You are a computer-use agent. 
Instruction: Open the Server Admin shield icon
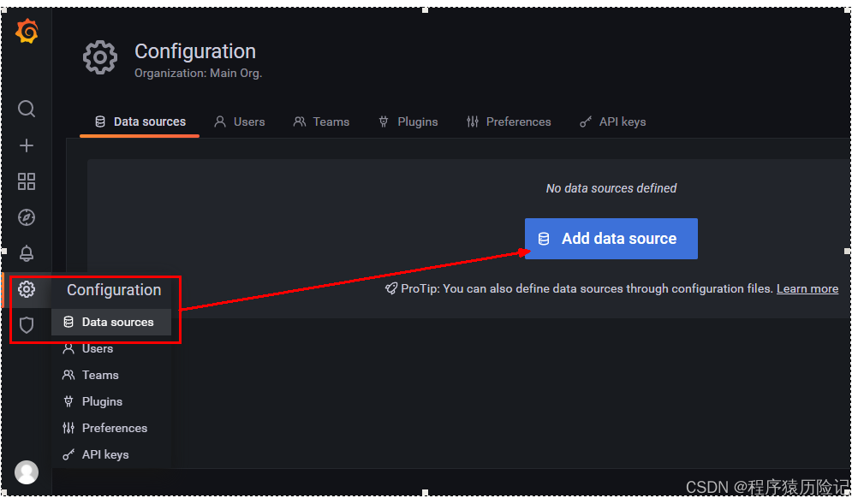click(x=27, y=325)
